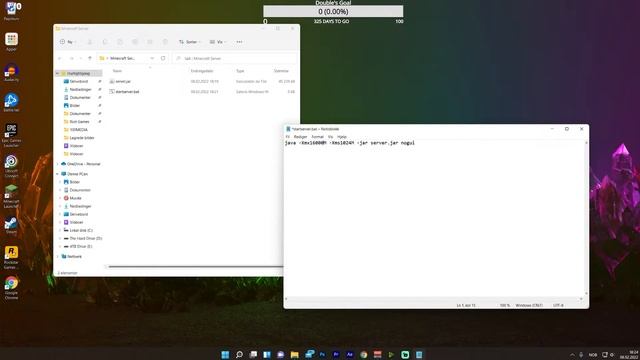
Task: Open the Windows Start menu on taskbar
Action: tap(225, 354)
